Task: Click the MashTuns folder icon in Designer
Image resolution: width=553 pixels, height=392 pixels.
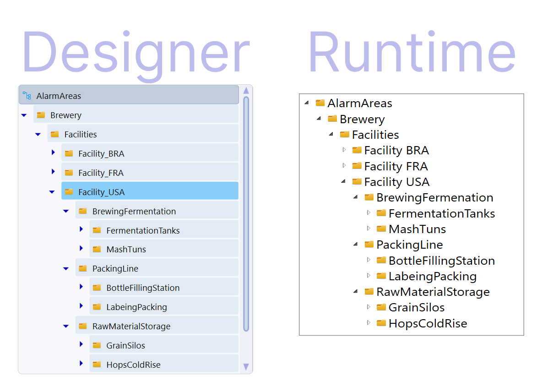Action: click(97, 249)
